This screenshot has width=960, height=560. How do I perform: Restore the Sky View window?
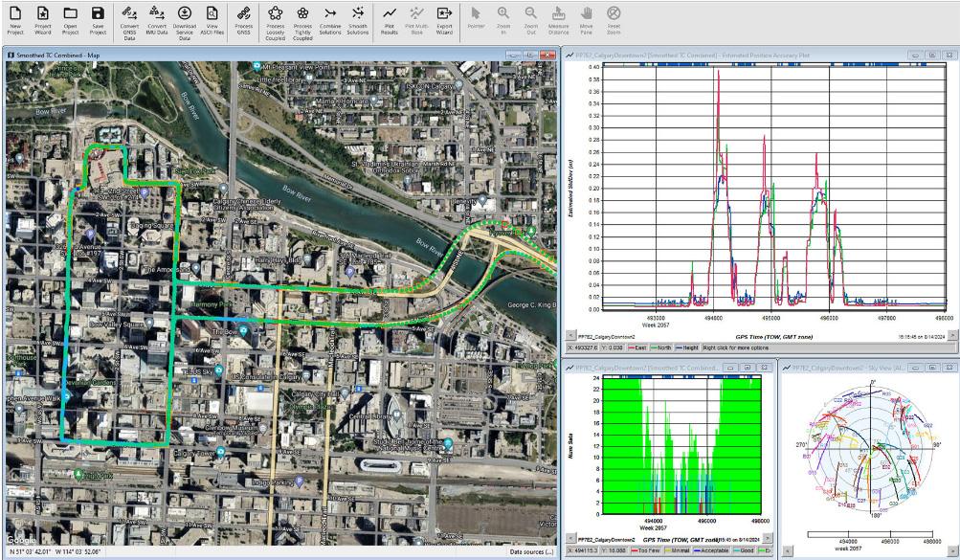point(933,368)
